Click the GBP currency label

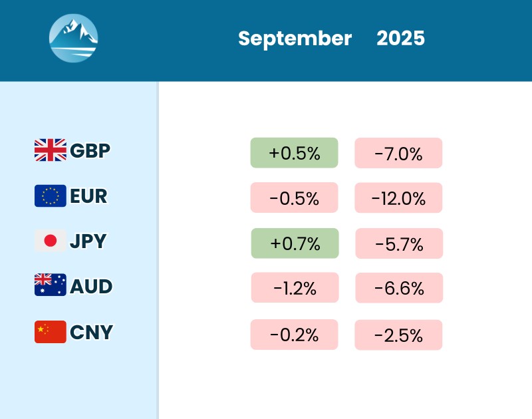90,150
